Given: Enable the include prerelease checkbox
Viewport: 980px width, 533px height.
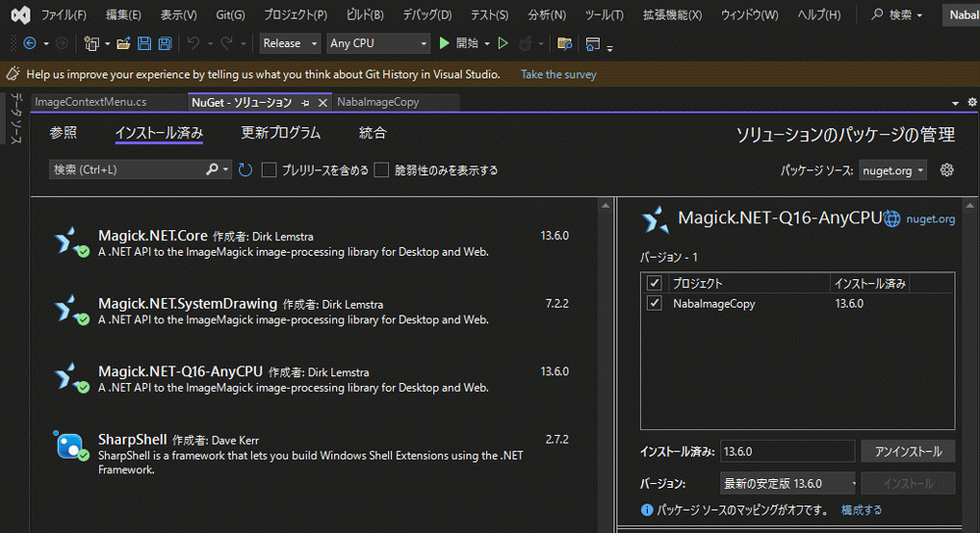Looking at the screenshot, I should coord(269,170).
